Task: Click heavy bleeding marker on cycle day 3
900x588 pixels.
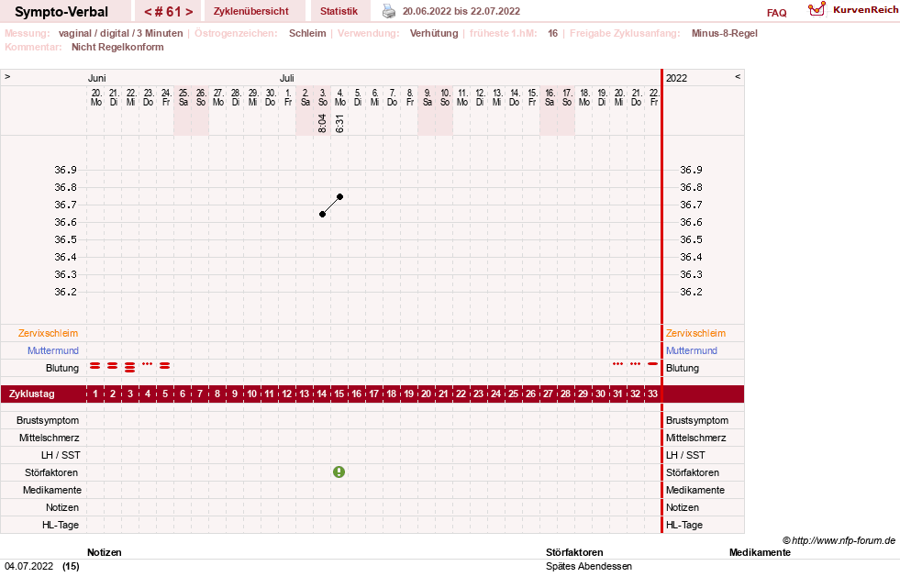Action: point(129,367)
